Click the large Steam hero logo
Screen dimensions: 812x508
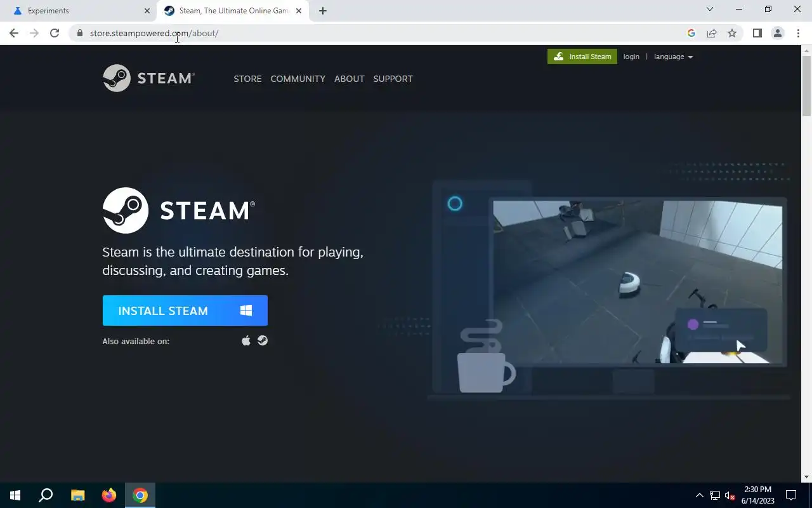point(179,210)
